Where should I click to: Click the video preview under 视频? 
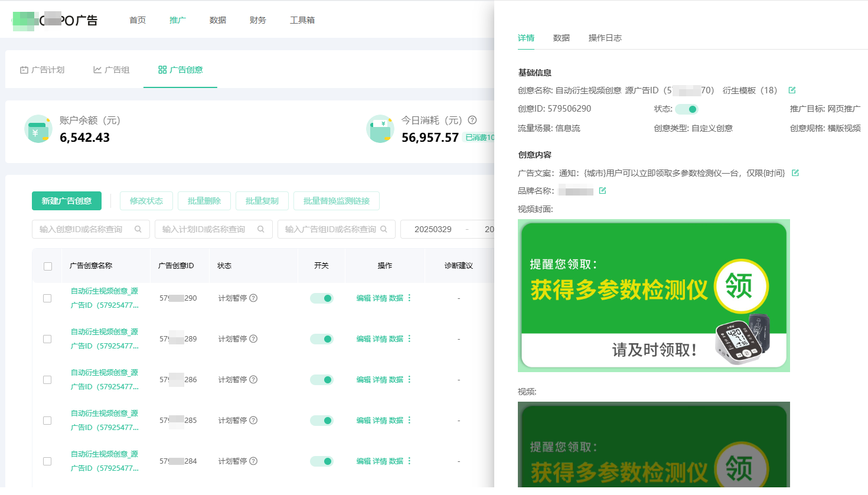[654, 445]
